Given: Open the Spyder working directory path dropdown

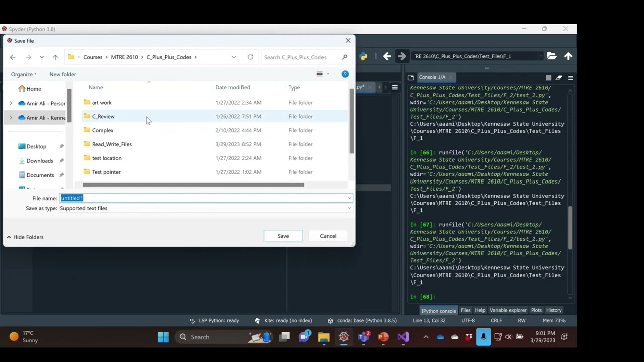Looking at the screenshot, I should point(540,56).
